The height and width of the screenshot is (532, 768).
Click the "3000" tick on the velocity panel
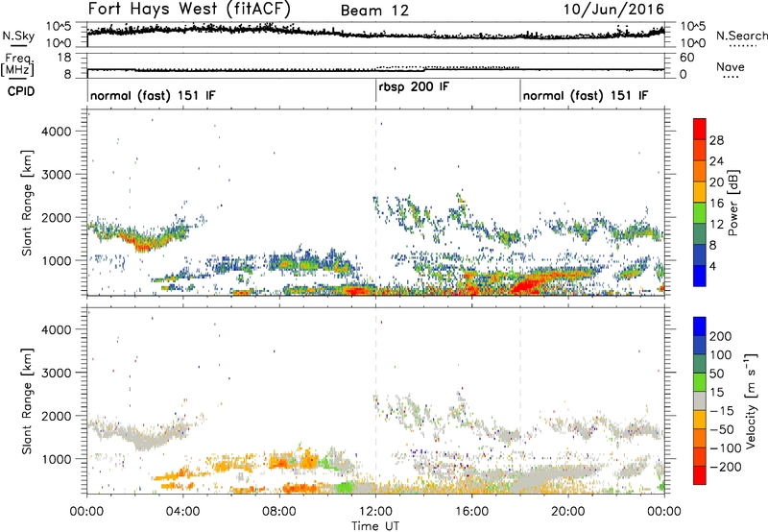click(57, 373)
